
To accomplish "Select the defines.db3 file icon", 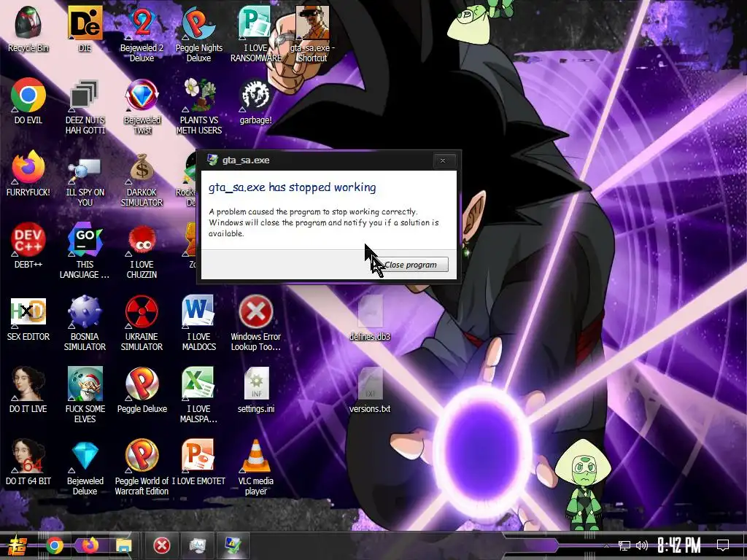I will [370, 312].
